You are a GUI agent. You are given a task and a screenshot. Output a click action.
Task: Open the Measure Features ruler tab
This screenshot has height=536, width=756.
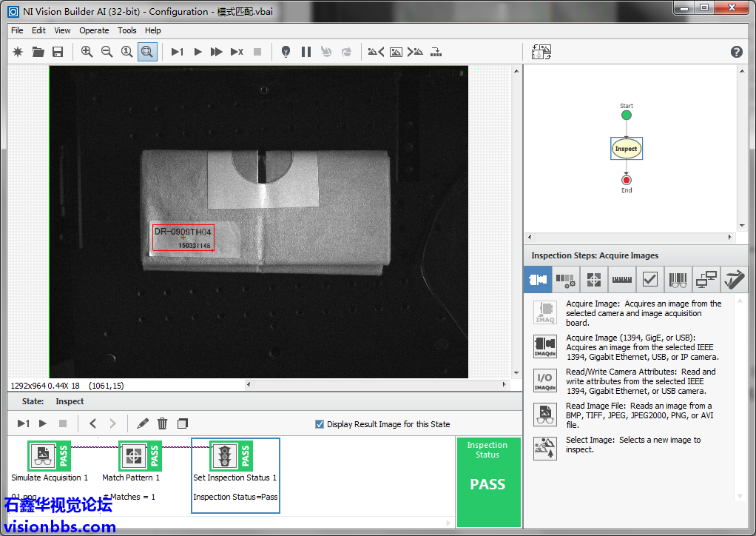(x=621, y=280)
